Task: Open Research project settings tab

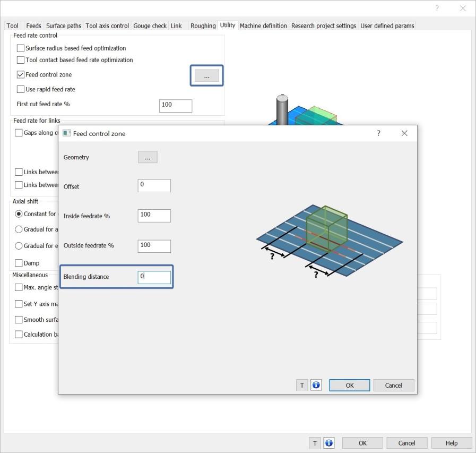Action: point(324,26)
